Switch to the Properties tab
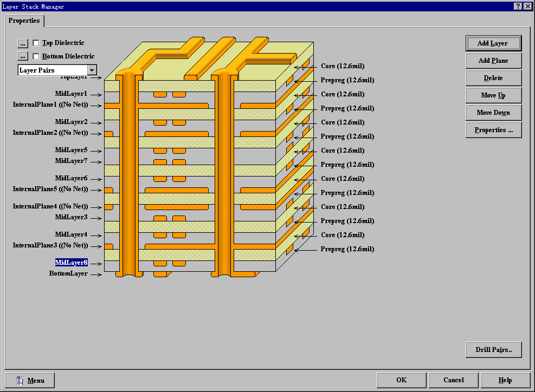The height and width of the screenshot is (392, 535). pos(24,21)
